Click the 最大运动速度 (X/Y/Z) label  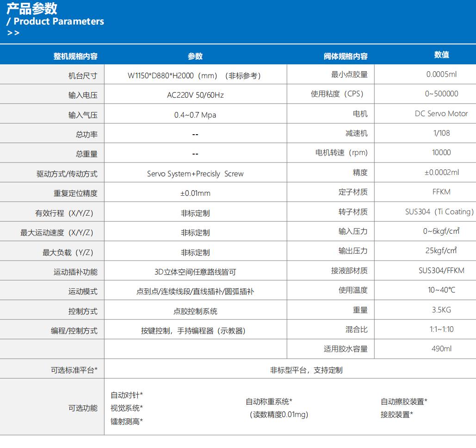click(x=57, y=233)
